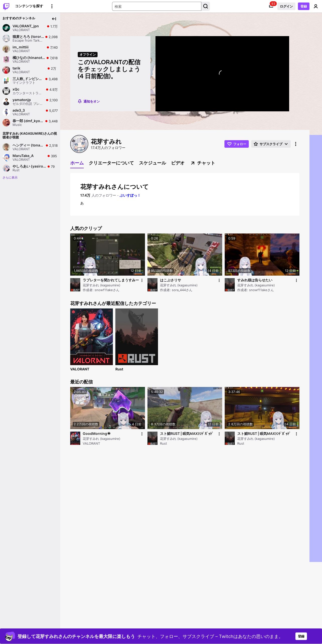
Task: Open the user profile icon menu
Action: (316, 6)
